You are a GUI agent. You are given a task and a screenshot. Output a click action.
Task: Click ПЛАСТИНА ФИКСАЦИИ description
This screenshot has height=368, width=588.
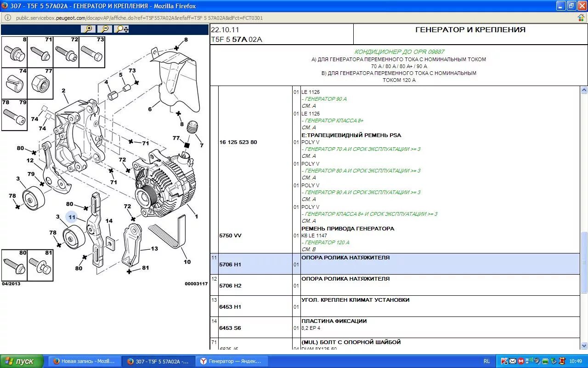click(x=334, y=321)
